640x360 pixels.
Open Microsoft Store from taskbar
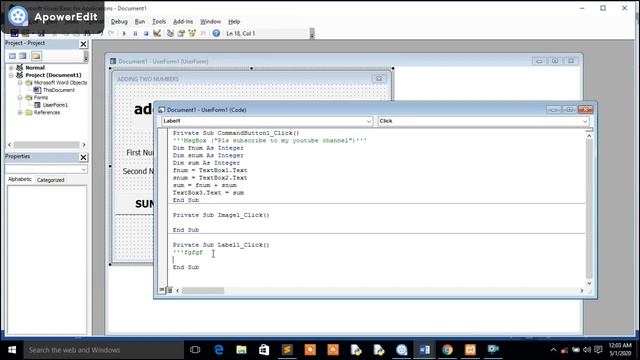click(264, 350)
